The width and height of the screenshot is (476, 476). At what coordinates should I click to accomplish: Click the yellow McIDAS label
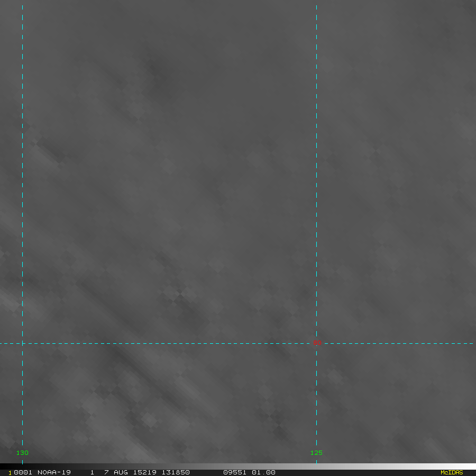pyautogui.click(x=452, y=472)
